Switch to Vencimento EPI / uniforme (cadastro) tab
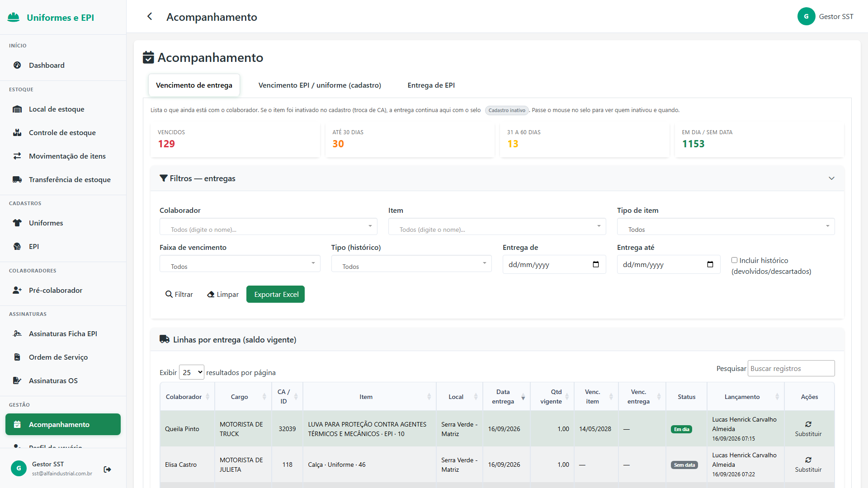 point(320,85)
